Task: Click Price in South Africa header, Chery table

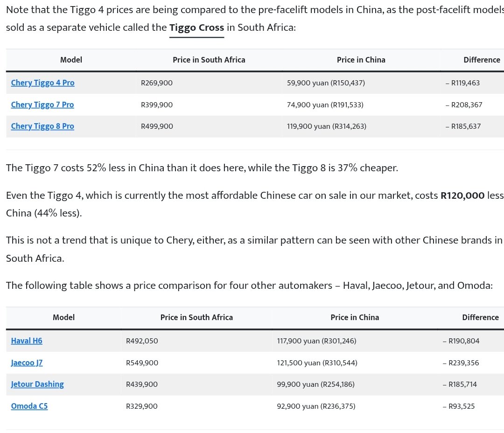Action: [209, 60]
